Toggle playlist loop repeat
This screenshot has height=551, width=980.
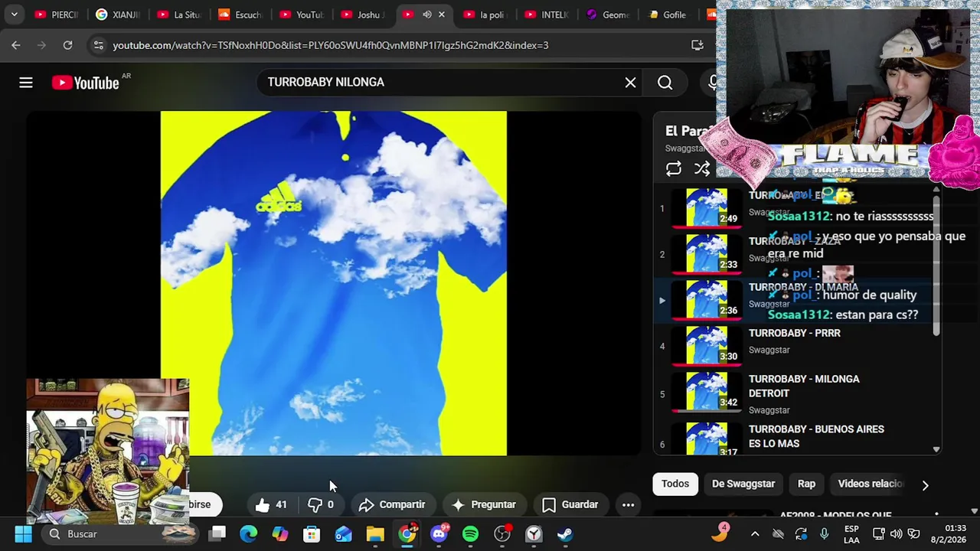[674, 169]
